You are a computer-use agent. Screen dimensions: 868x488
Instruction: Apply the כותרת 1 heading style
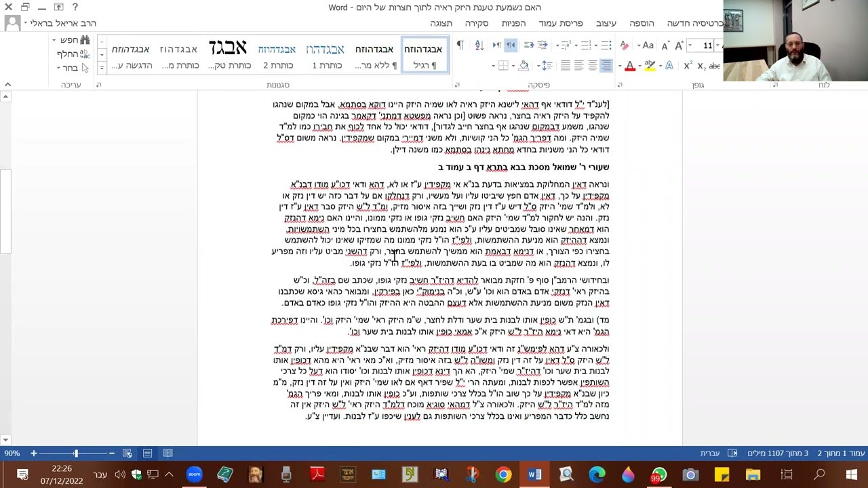click(328, 56)
